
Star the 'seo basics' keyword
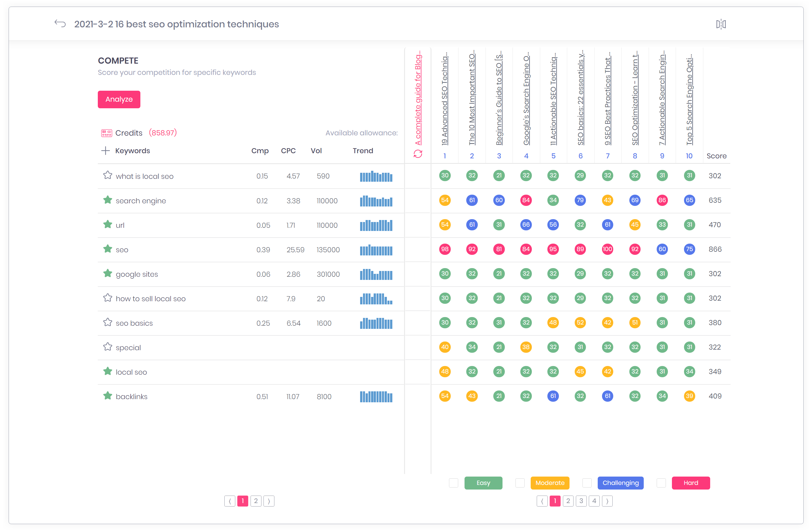pyautogui.click(x=108, y=322)
